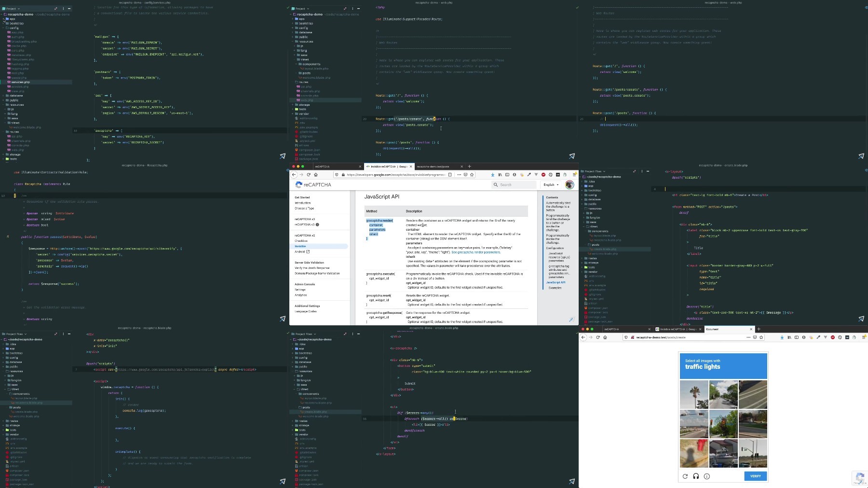Open the Android link under reCAPTCHA v2
The image size is (868, 488).
pos(302,251)
